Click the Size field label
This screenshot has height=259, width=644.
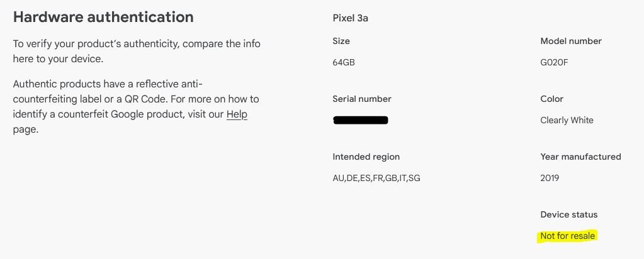pos(341,41)
